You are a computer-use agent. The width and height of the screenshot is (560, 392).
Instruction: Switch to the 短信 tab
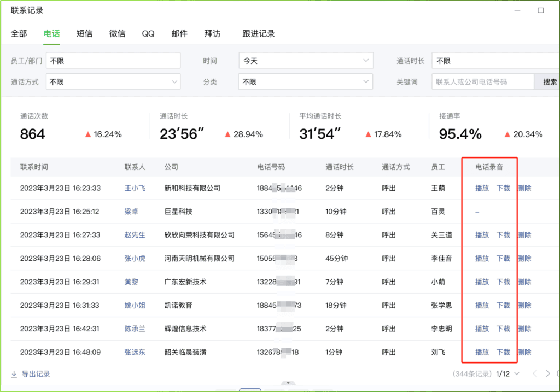click(x=84, y=33)
